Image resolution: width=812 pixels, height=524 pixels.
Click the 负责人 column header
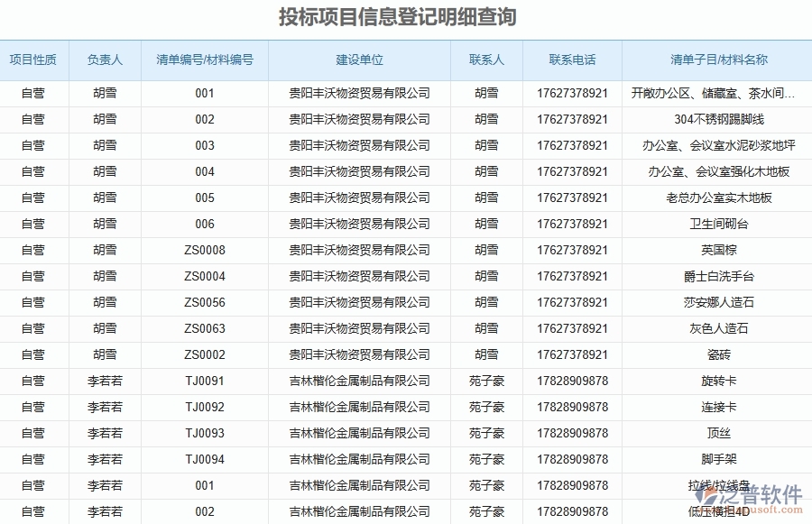pyautogui.click(x=106, y=60)
